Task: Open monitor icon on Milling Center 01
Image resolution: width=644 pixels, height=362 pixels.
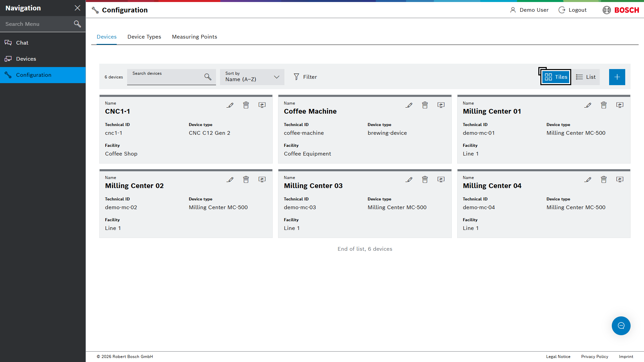Action: click(620, 105)
